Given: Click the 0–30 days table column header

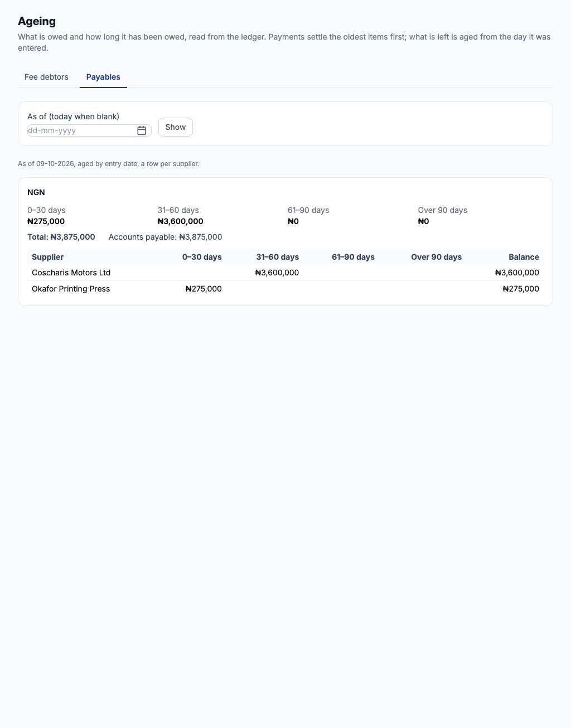Looking at the screenshot, I should 202,257.
